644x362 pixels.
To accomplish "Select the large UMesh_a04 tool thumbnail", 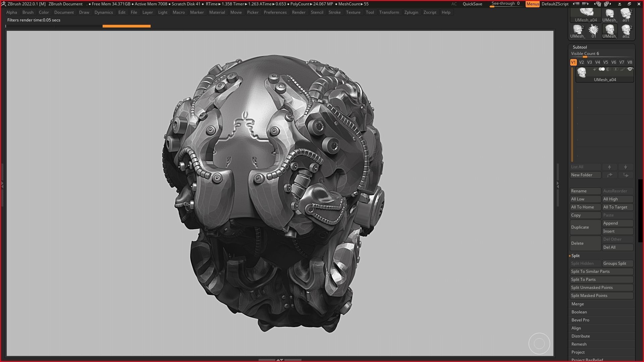I will pyautogui.click(x=586, y=15).
